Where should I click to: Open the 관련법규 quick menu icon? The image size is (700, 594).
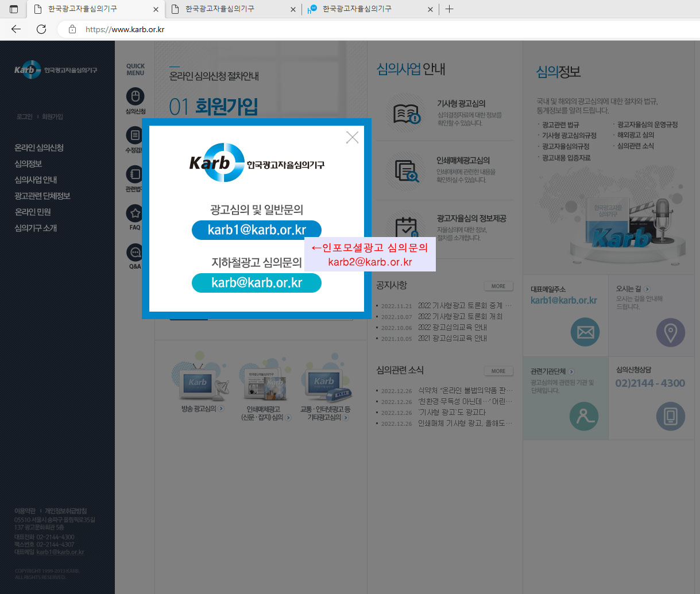coord(134,174)
